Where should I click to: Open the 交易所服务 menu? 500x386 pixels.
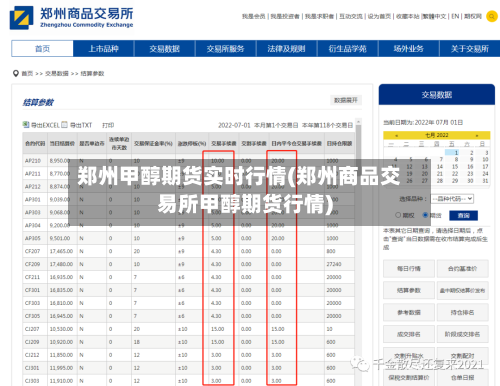pos(225,49)
